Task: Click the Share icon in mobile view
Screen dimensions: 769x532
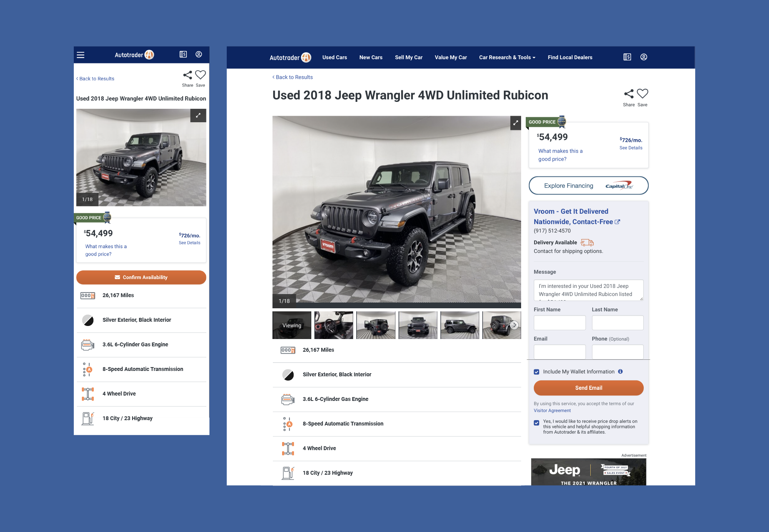Action: pos(188,75)
